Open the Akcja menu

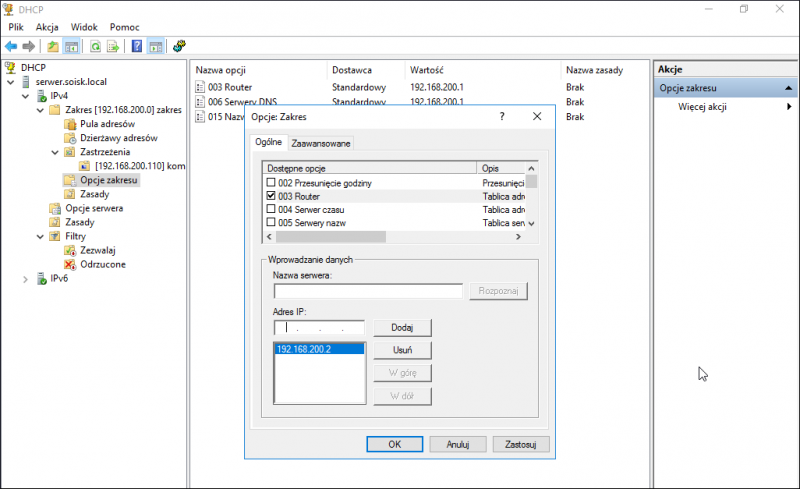click(x=47, y=28)
